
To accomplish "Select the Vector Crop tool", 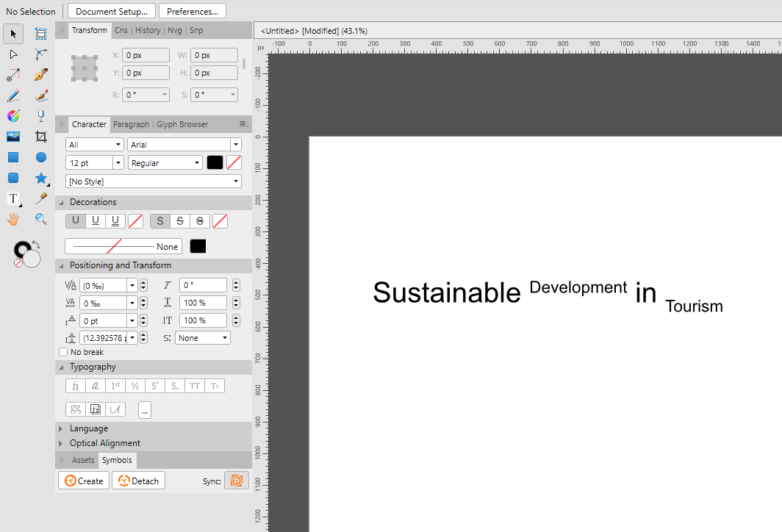I will click(x=41, y=137).
